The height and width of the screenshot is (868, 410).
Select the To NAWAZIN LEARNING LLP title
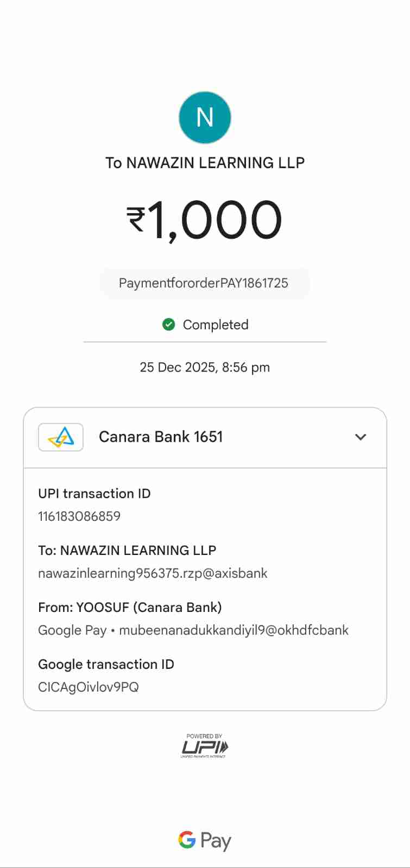(x=205, y=163)
